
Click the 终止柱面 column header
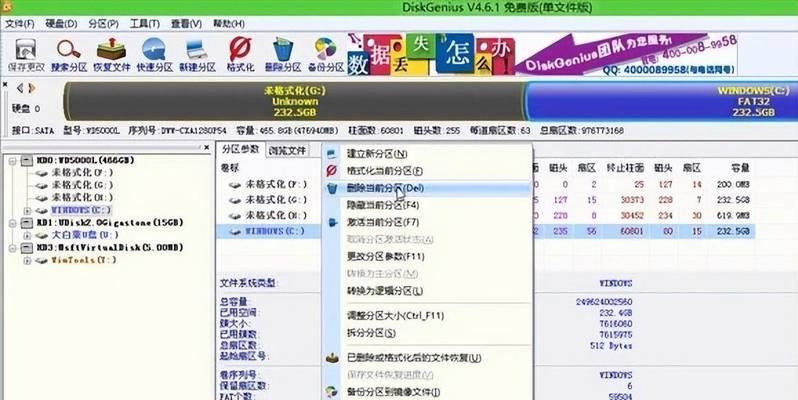pyautogui.click(x=625, y=168)
